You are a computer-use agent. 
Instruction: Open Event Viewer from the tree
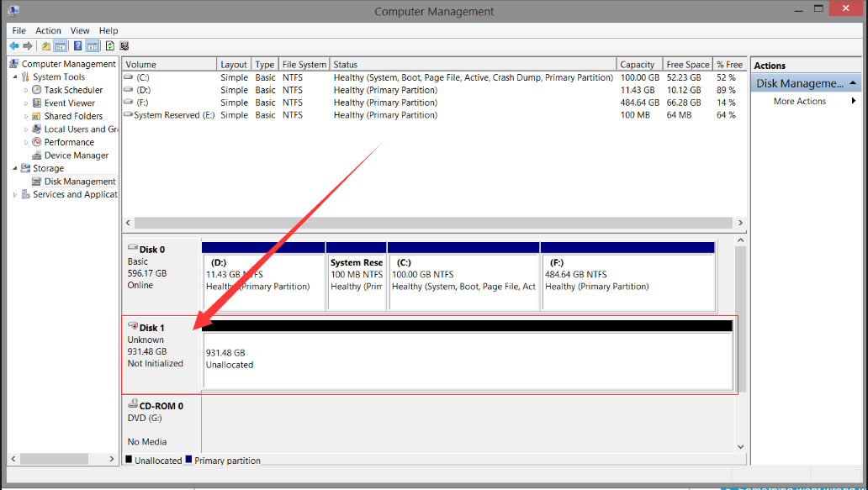tap(70, 103)
